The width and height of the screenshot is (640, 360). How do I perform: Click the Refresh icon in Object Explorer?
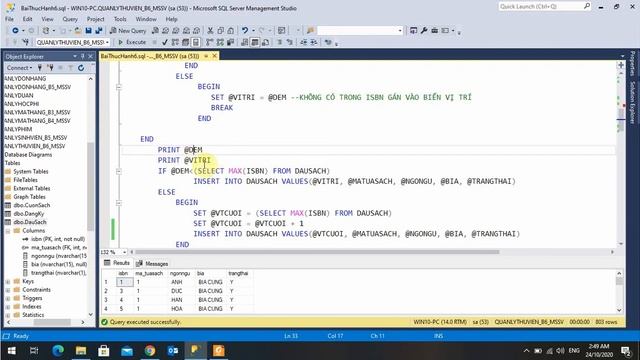tap(81, 68)
